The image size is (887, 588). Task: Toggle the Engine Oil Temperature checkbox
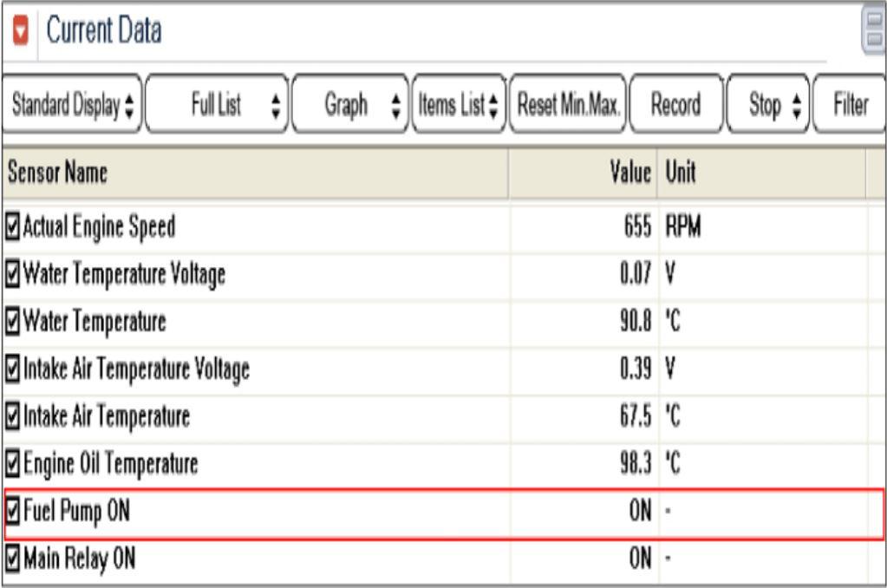click(12, 463)
